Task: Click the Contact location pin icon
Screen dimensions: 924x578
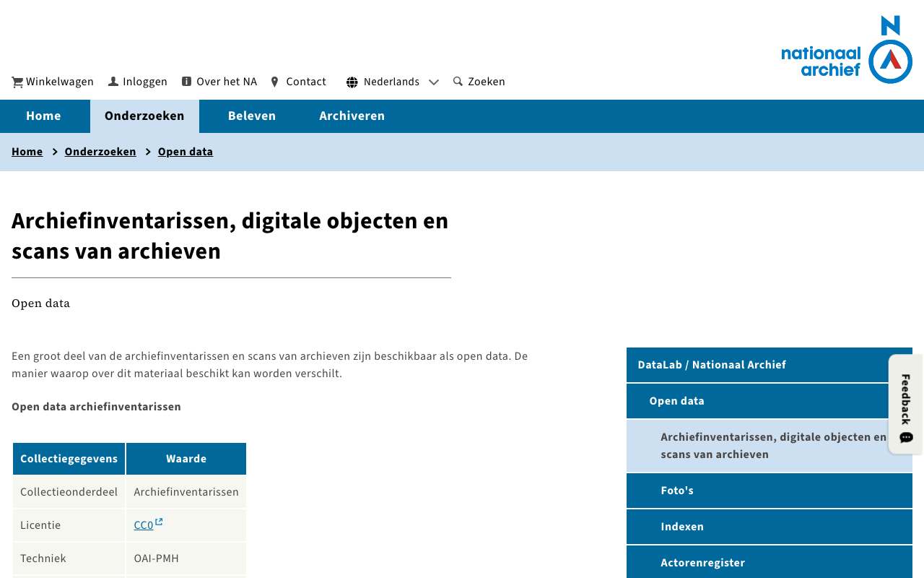Action: [274, 82]
